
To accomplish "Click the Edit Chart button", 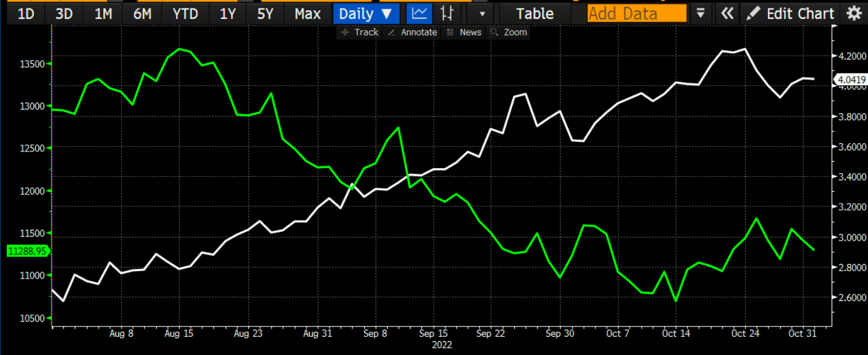I will point(790,14).
